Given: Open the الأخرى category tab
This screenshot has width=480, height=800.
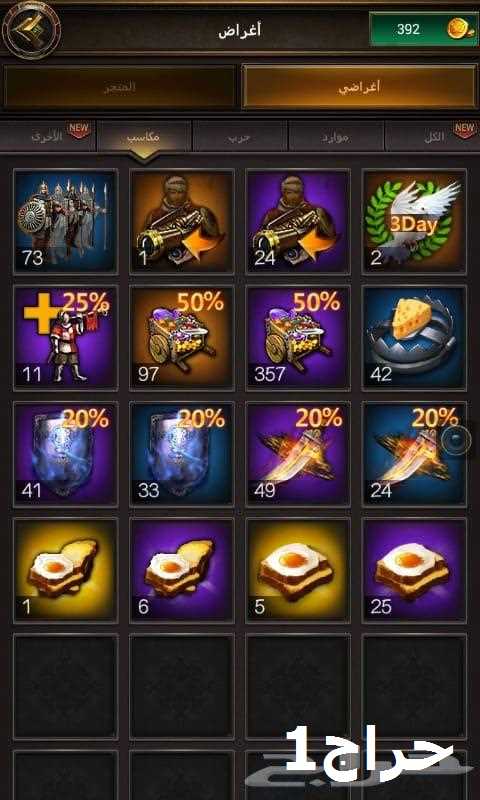Looking at the screenshot, I should pyautogui.click(x=48, y=137).
